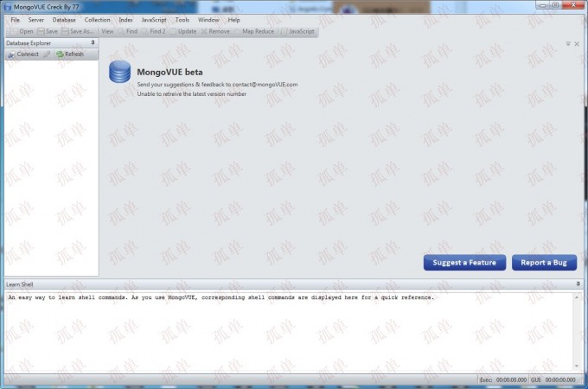Open the Help menu
Viewport: 588px width, 389px height.
233,20
